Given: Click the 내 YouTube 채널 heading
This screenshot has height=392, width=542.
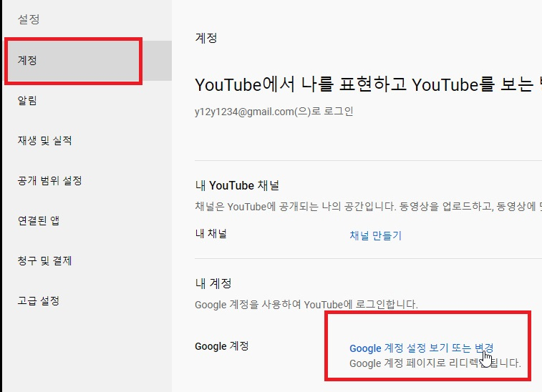Looking at the screenshot, I should point(237,185).
